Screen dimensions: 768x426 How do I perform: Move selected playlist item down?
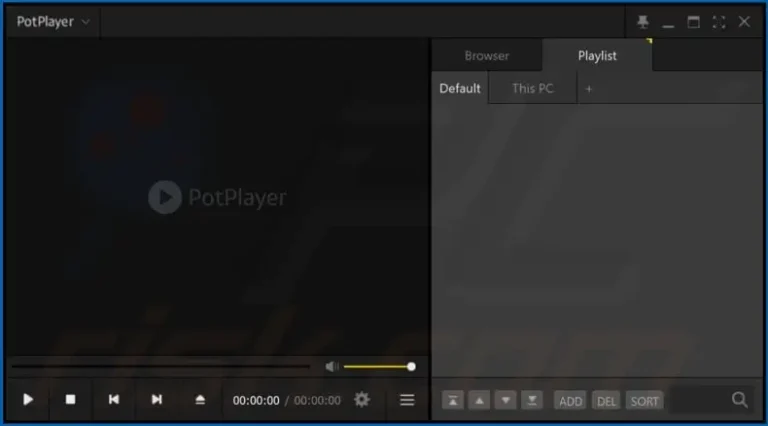click(x=505, y=401)
